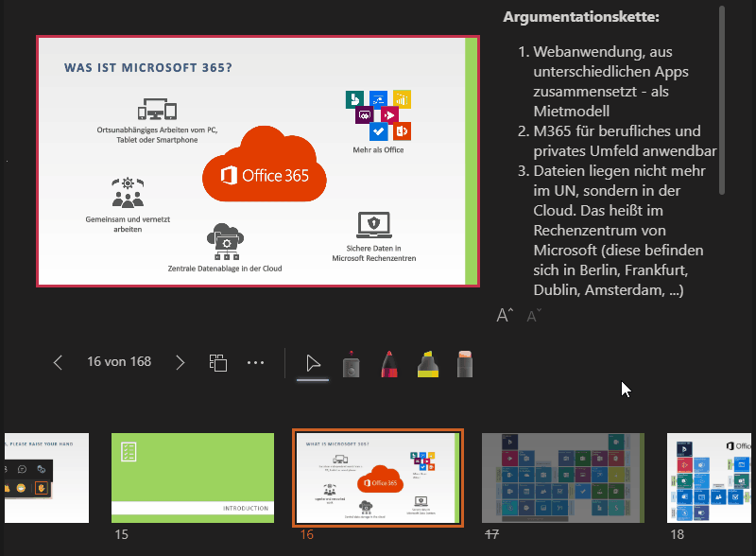Click the '16 von 168' slide counter
Screen dimensions: 756x556
coord(119,361)
